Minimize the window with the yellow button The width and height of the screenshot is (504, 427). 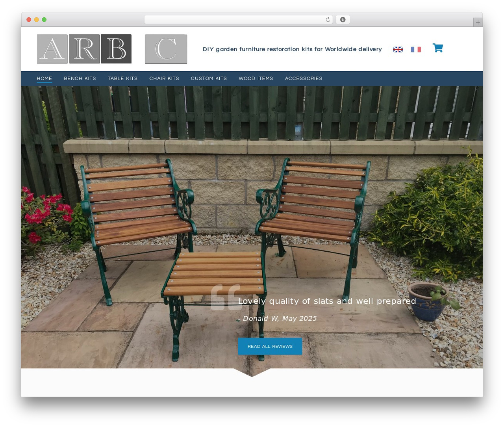point(36,20)
